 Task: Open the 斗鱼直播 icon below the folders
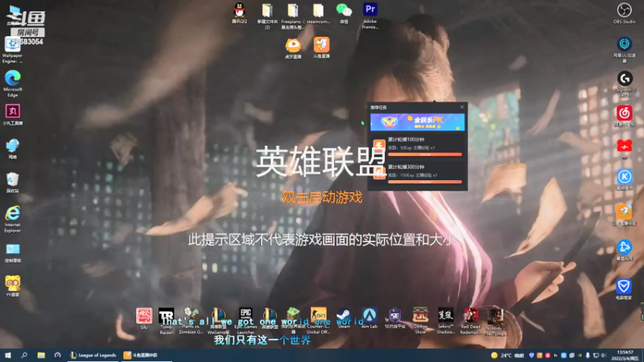coord(321,47)
